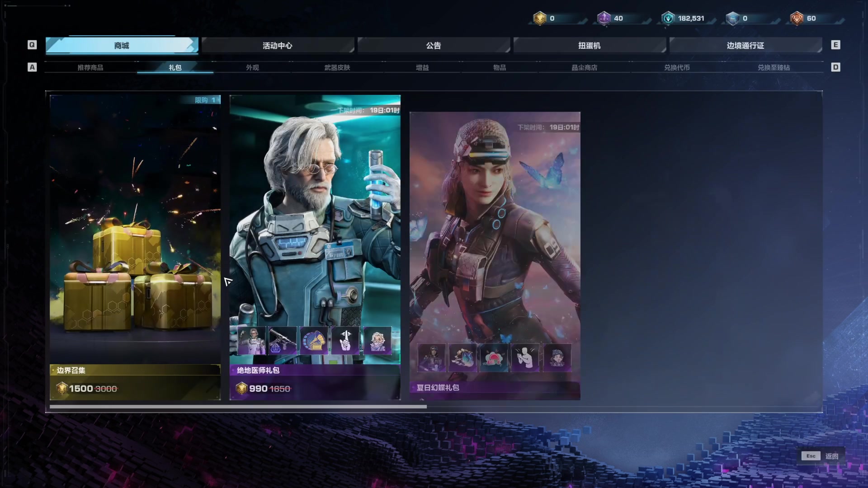View doctor avatar portrait icon
Screen dimensions: 868x488
pos(377,341)
